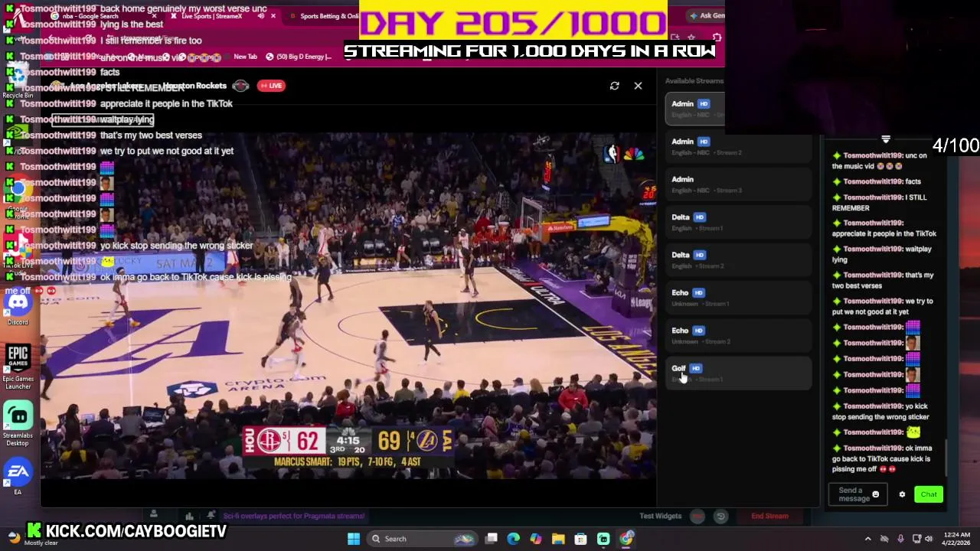Image resolution: width=980 pixels, height=551 pixels.
Task: Select Admin HD stream 1
Action: pos(694,109)
